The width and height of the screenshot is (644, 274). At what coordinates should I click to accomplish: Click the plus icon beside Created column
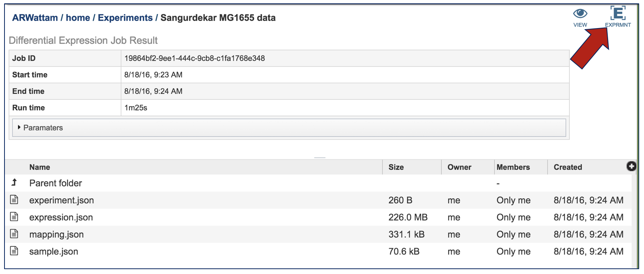point(631,166)
